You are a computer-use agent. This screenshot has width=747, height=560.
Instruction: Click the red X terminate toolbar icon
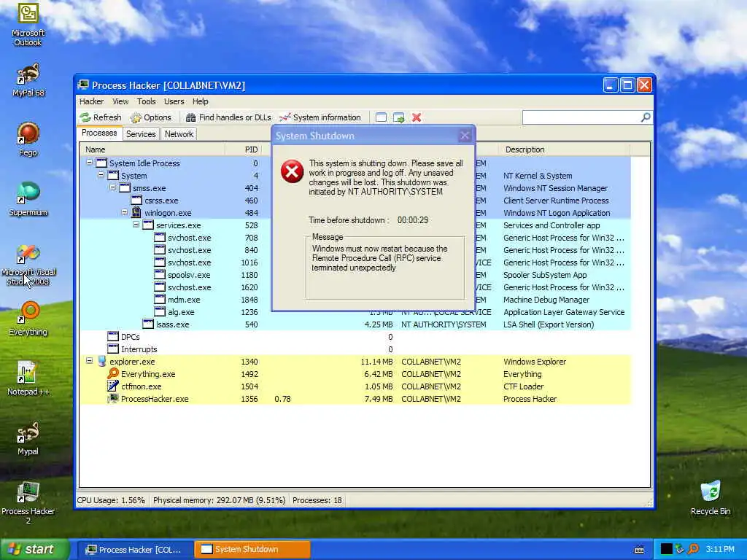(x=417, y=117)
